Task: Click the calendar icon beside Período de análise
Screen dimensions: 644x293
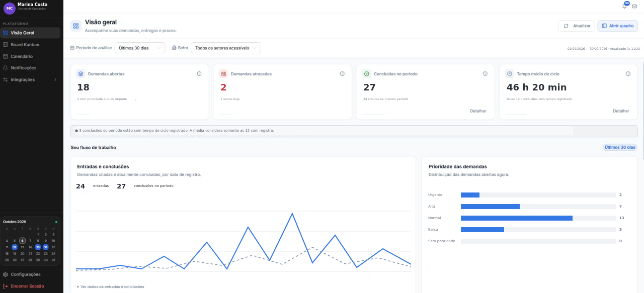Action: [72, 48]
